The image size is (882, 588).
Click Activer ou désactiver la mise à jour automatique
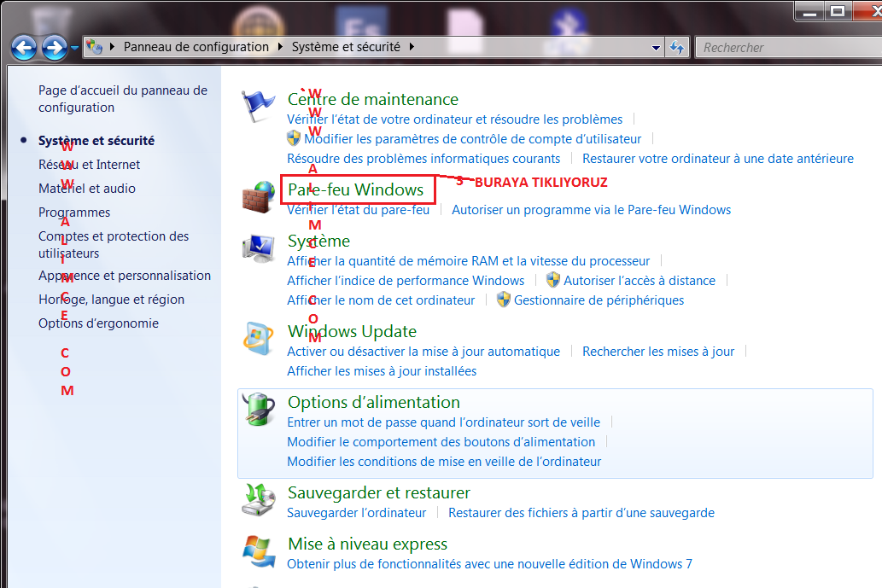(423, 352)
